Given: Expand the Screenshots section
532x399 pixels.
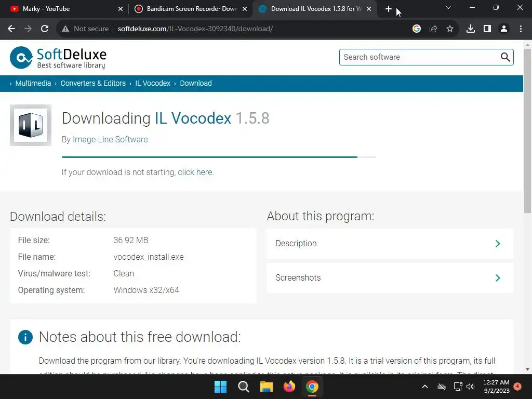Looking at the screenshot, I should (x=390, y=278).
